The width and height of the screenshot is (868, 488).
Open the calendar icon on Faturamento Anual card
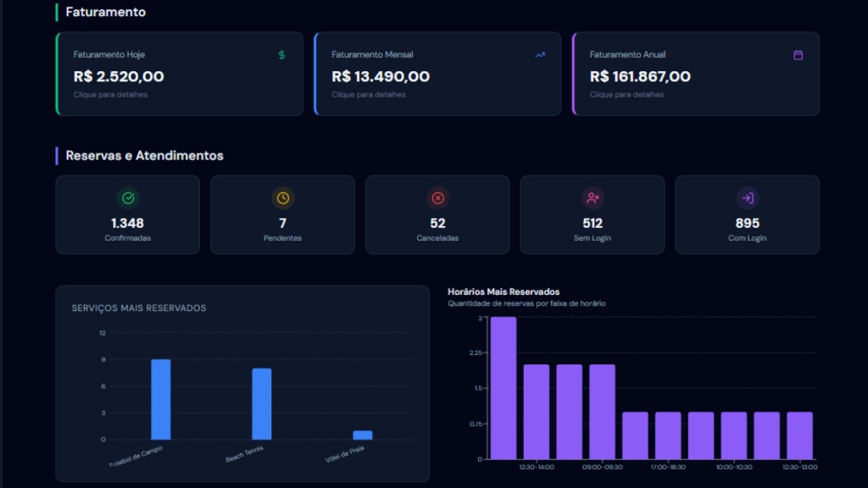797,53
